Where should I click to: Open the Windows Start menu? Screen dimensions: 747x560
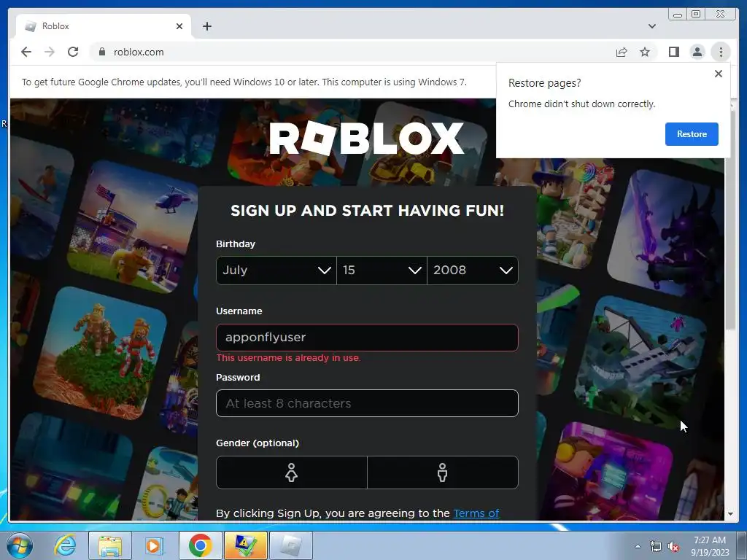click(x=20, y=545)
